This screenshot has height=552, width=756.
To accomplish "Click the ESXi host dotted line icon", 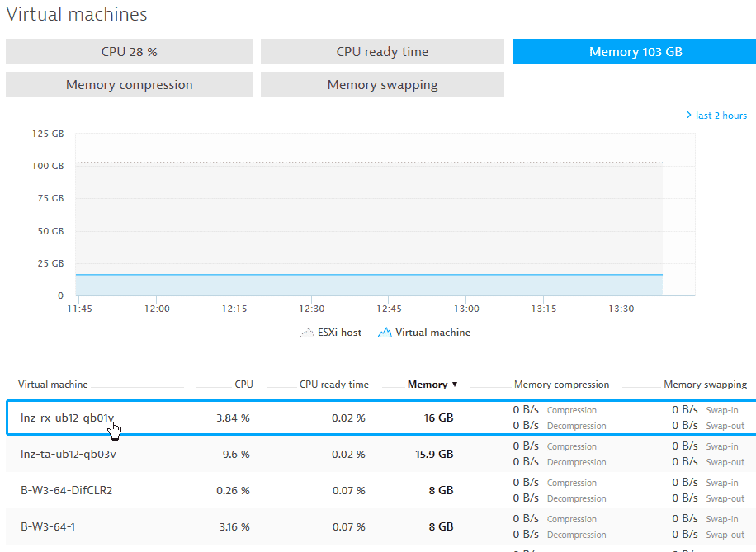I will [x=307, y=333].
